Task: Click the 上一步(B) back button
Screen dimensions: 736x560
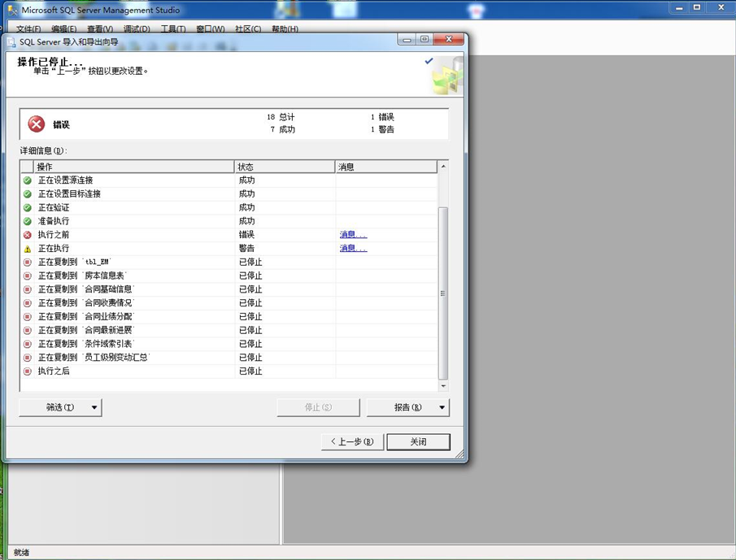Action: point(352,442)
